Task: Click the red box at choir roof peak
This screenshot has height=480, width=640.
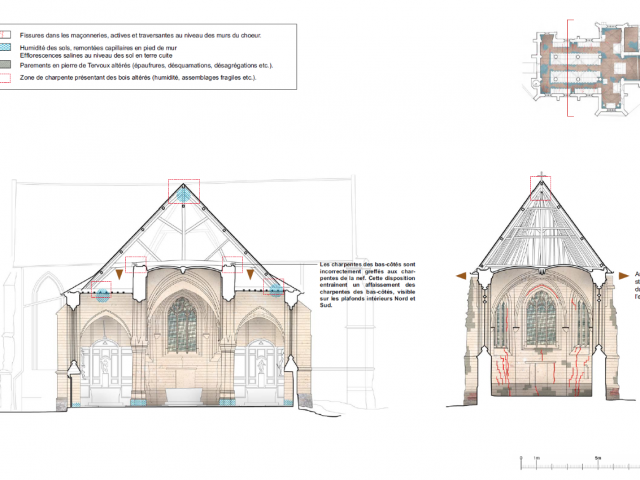Action: [x=542, y=184]
